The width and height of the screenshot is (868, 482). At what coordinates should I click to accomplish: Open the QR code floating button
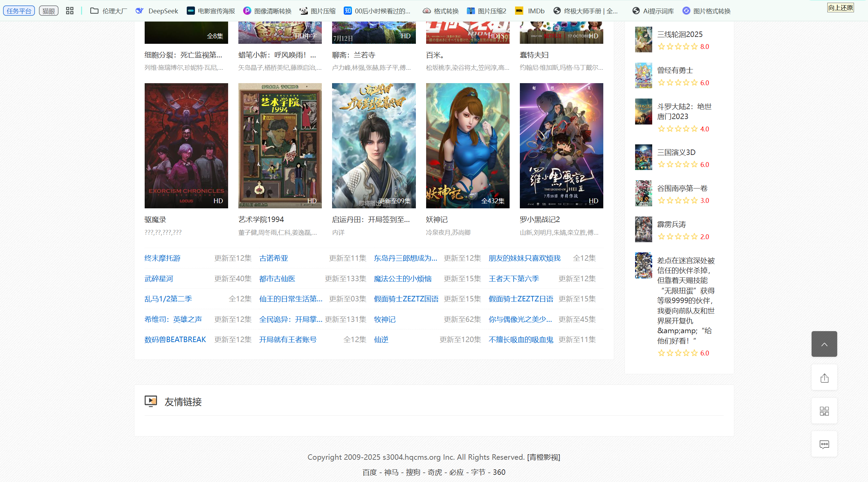(824, 411)
